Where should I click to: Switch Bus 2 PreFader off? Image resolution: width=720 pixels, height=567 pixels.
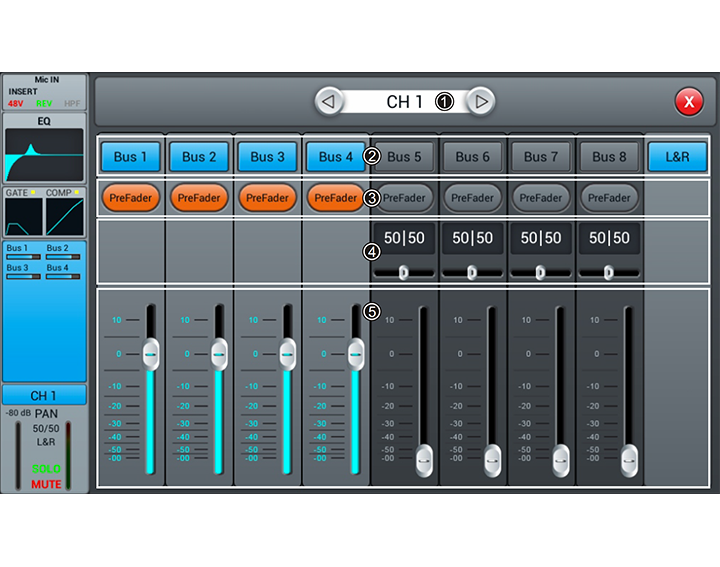click(x=199, y=198)
